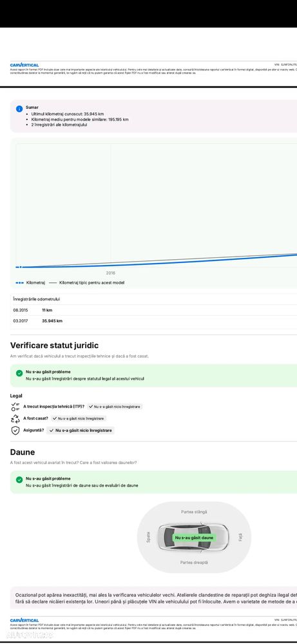Click the 'Nu s-au găsit daune' green label on car
Image resolution: width=297 pixels, height=644 pixels.
194,538
